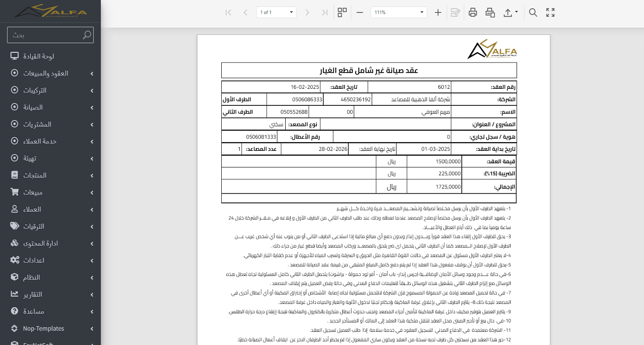
Task: Go to last page in viewer toolbar
Action: pos(325,12)
